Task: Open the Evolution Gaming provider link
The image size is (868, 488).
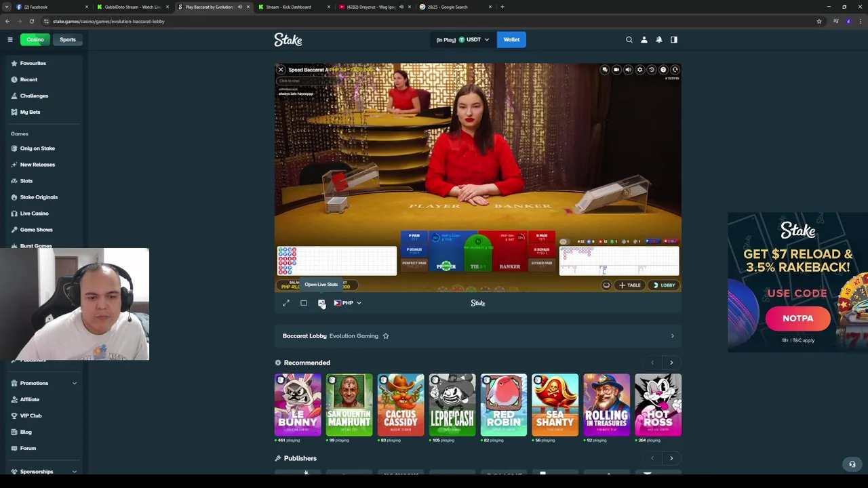Action: (354, 336)
